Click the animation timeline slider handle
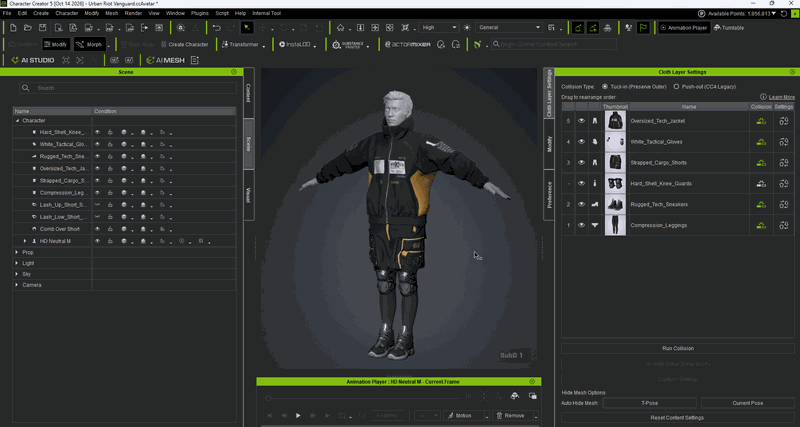This screenshot has height=427, width=800. [x=268, y=397]
